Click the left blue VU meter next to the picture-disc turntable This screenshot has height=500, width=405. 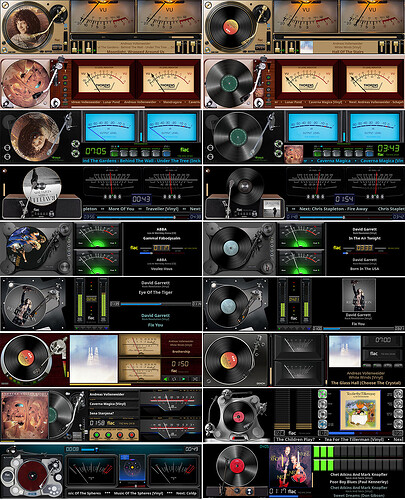tap(110, 127)
